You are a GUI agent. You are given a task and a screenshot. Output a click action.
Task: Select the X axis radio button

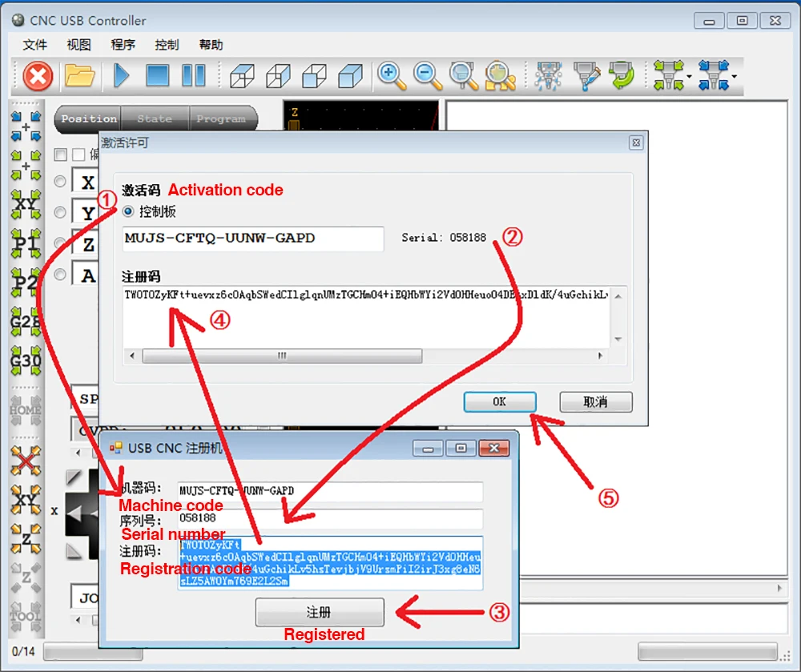(60, 181)
